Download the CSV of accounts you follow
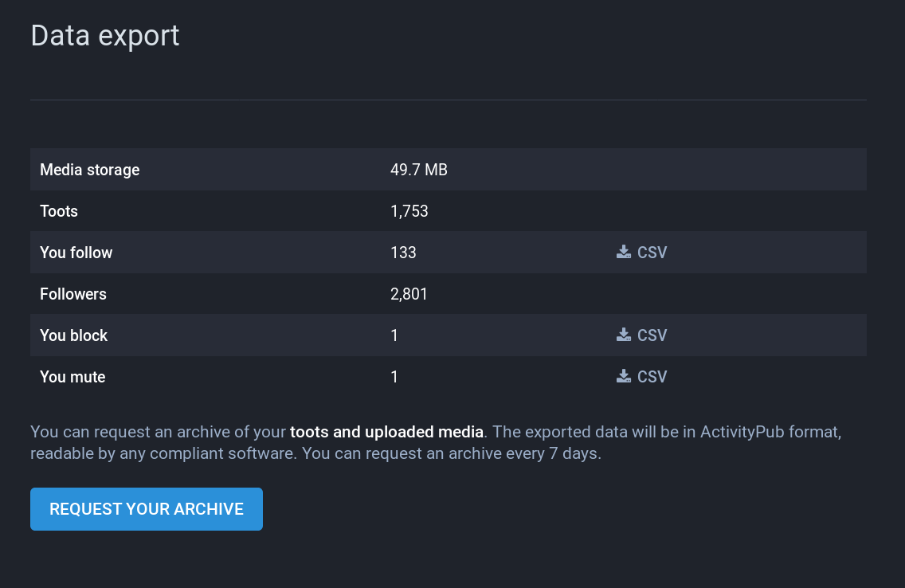The image size is (905, 588). pos(641,252)
